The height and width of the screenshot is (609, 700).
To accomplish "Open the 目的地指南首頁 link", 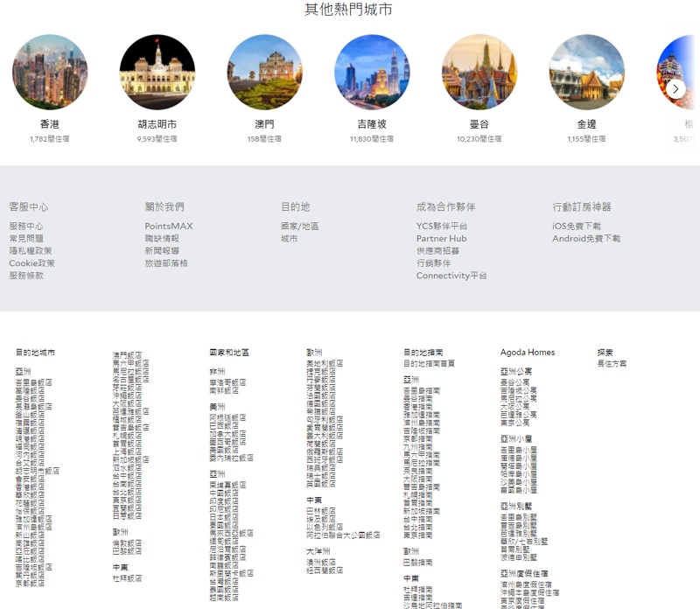I will pos(429,363).
